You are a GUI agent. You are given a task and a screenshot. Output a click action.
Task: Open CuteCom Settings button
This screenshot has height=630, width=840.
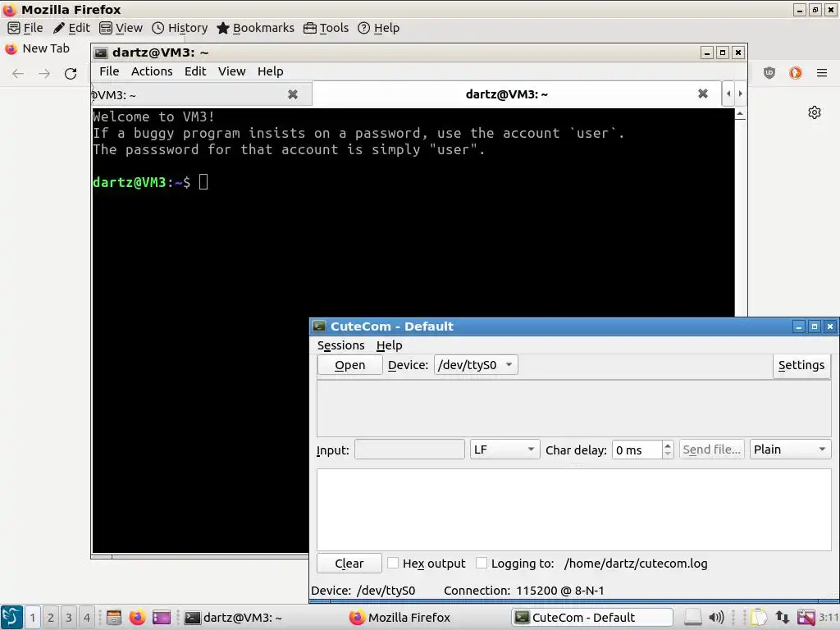pyautogui.click(x=801, y=365)
